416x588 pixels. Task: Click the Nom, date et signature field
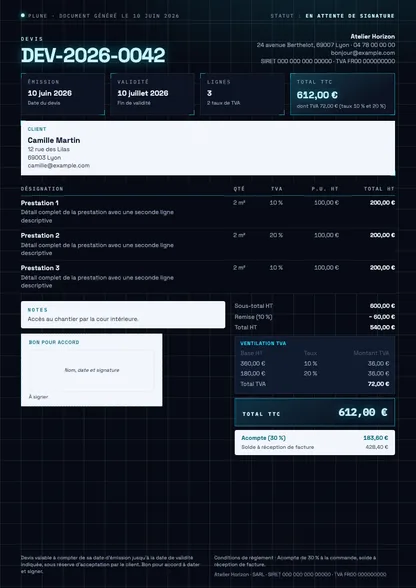92,370
